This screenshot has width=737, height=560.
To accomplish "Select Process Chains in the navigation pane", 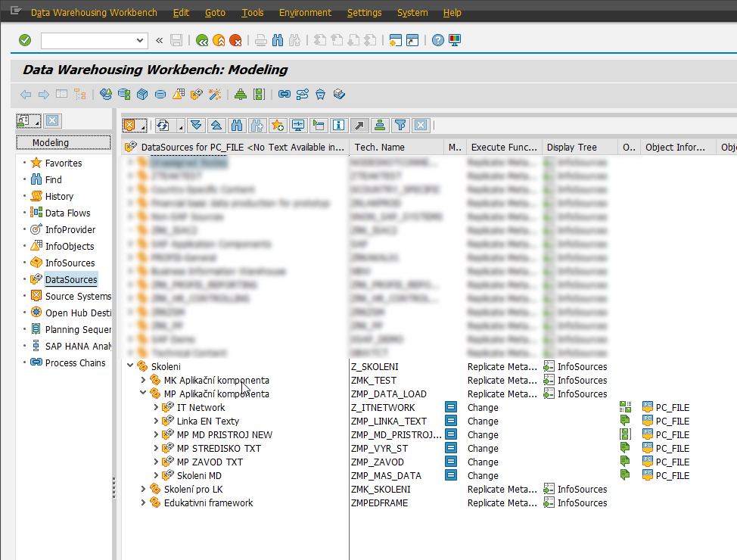I will (75, 362).
